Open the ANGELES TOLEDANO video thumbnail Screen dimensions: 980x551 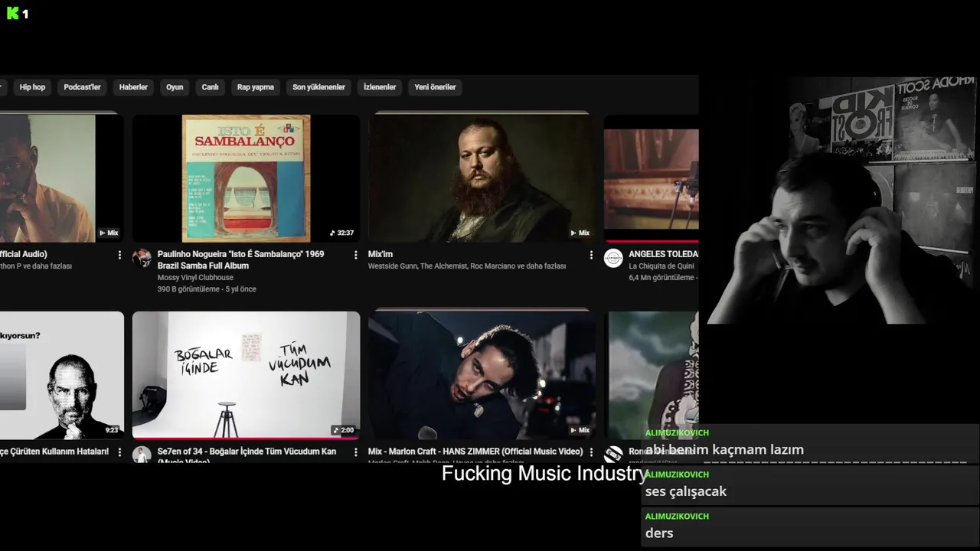tap(651, 178)
